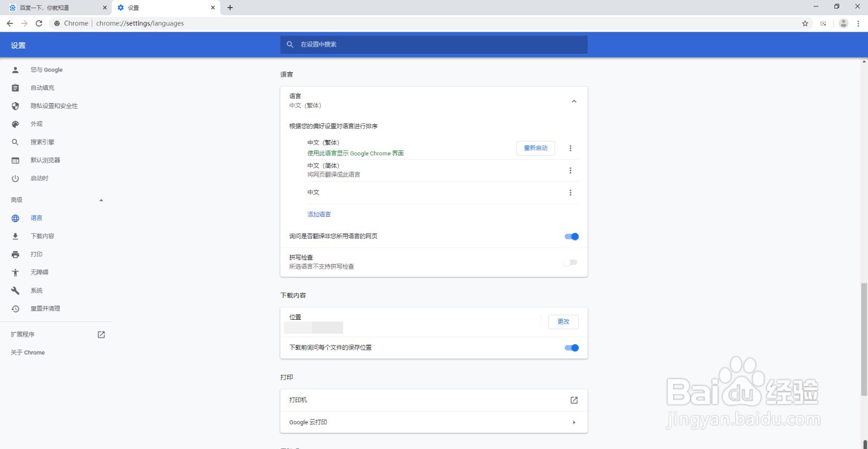Click the person icon beside 您与 Google
This screenshot has height=449, width=868.
point(15,69)
